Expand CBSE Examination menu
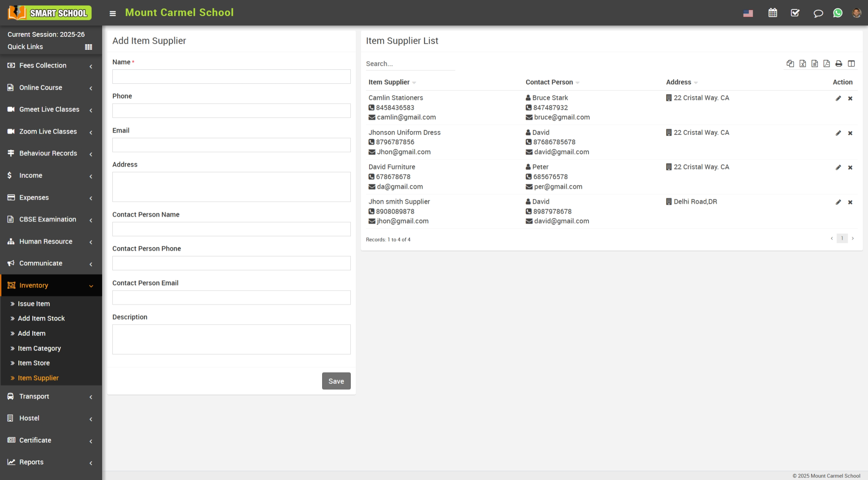Viewport: 868px width, 480px height. (x=51, y=219)
